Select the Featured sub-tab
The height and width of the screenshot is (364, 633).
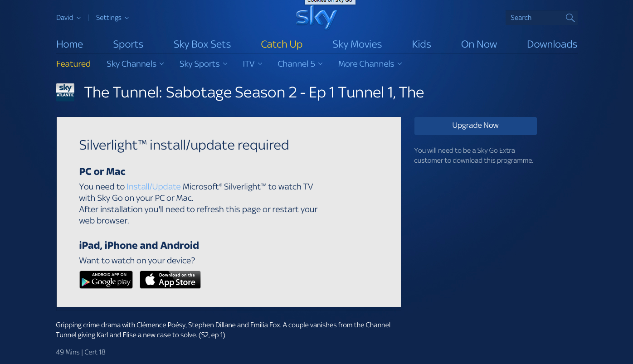click(x=73, y=64)
